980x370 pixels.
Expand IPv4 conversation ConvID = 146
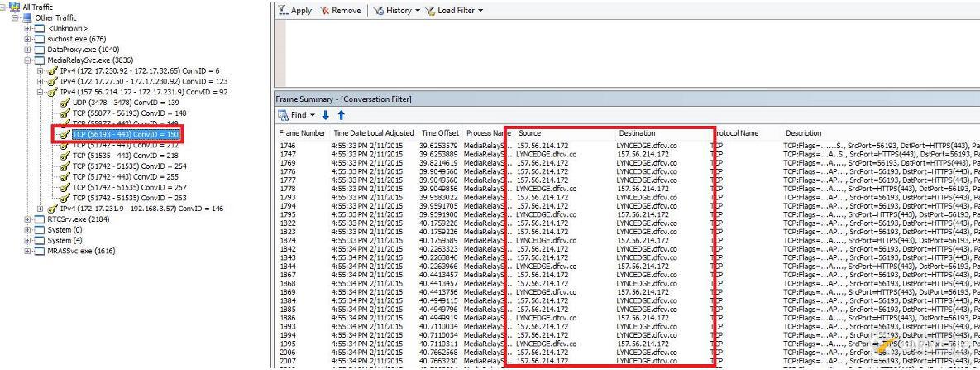(x=40, y=209)
